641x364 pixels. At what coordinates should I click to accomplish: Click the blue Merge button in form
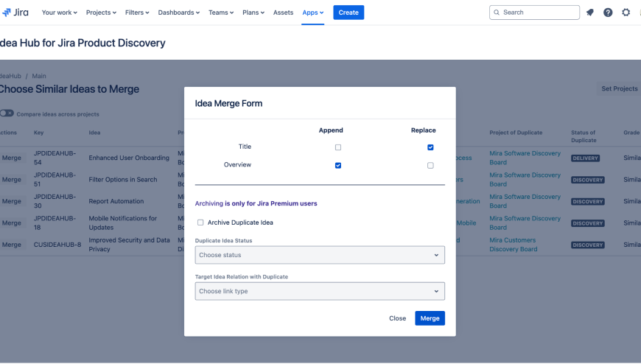pyautogui.click(x=430, y=318)
